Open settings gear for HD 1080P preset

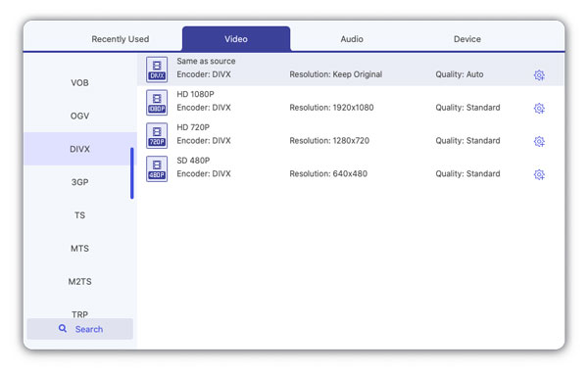(x=539, y=109)
